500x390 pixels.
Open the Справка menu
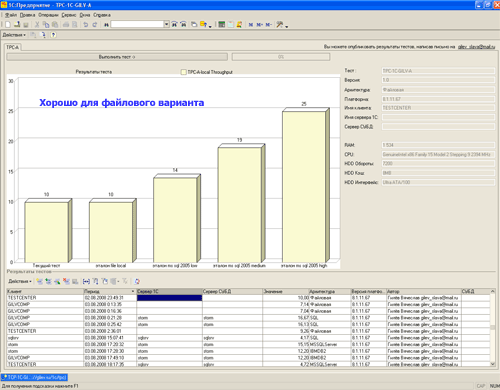click(102, 15)
